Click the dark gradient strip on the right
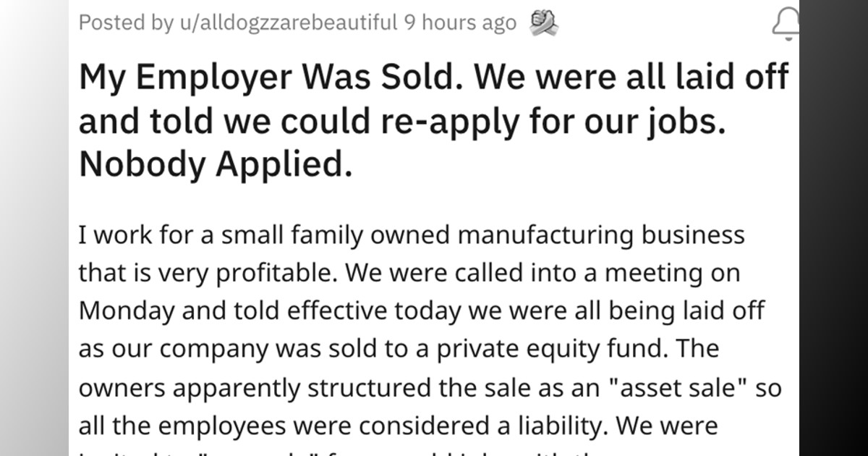This screenshot has height=456, width=868. (833, 228)
